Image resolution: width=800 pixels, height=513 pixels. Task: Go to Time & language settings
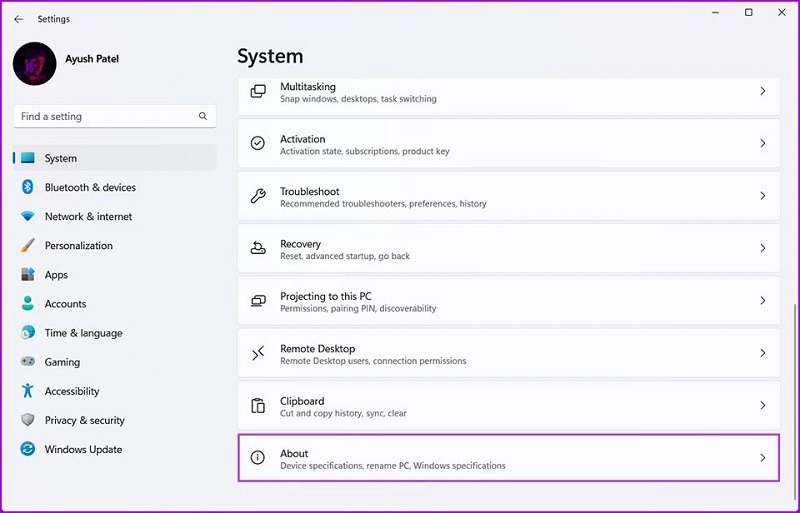(83, 333)
